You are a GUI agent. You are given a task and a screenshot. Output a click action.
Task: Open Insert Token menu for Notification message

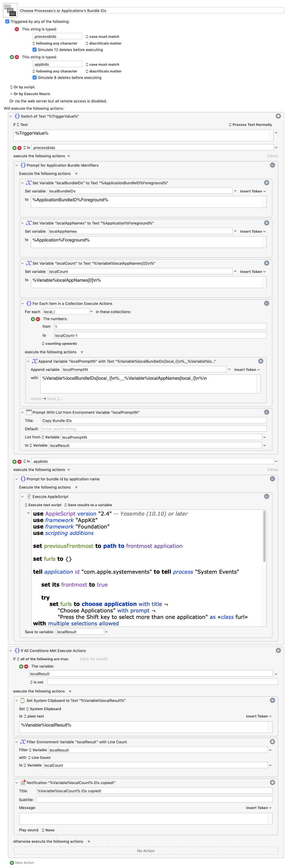click(258, 808)
